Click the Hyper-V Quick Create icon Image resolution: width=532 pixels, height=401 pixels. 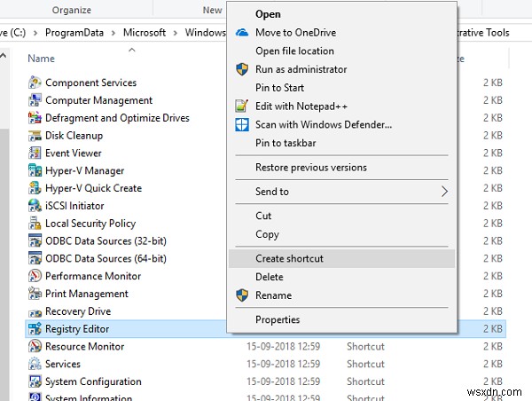tap(35, 188)
